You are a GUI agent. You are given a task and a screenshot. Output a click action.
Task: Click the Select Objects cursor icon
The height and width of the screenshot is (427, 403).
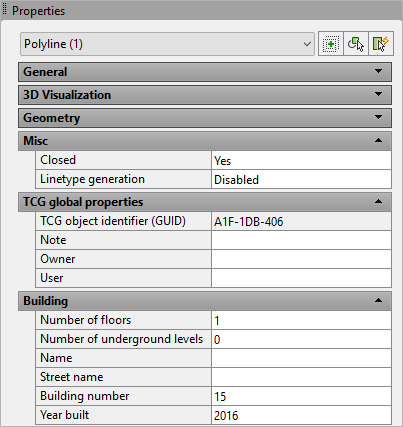356,44
